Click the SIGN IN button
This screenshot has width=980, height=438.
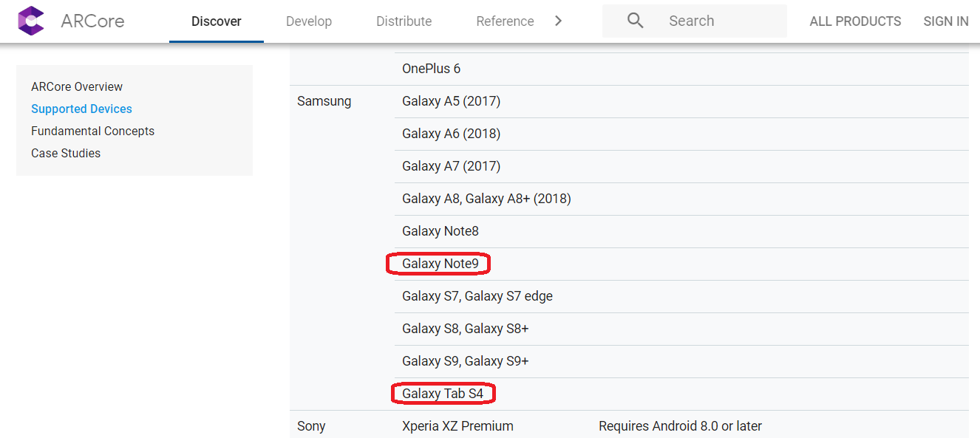(946, 21)
